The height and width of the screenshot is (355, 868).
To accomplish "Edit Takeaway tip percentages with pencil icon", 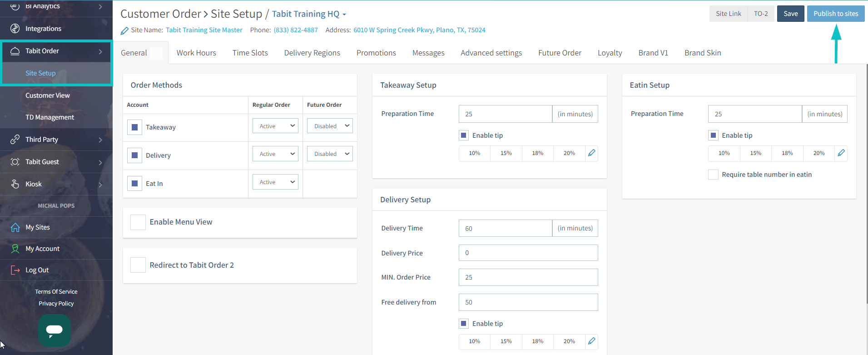I will point(591,153).
